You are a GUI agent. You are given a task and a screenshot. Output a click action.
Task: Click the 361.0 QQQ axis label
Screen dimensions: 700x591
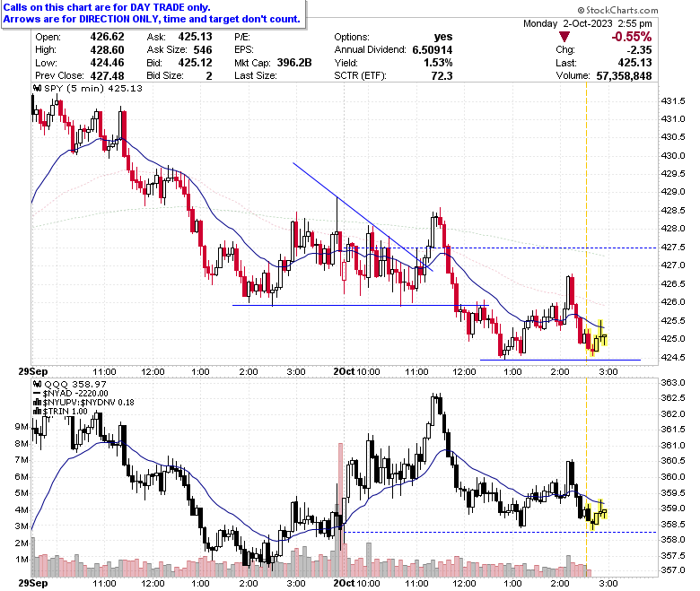click(x=673, y=445)
